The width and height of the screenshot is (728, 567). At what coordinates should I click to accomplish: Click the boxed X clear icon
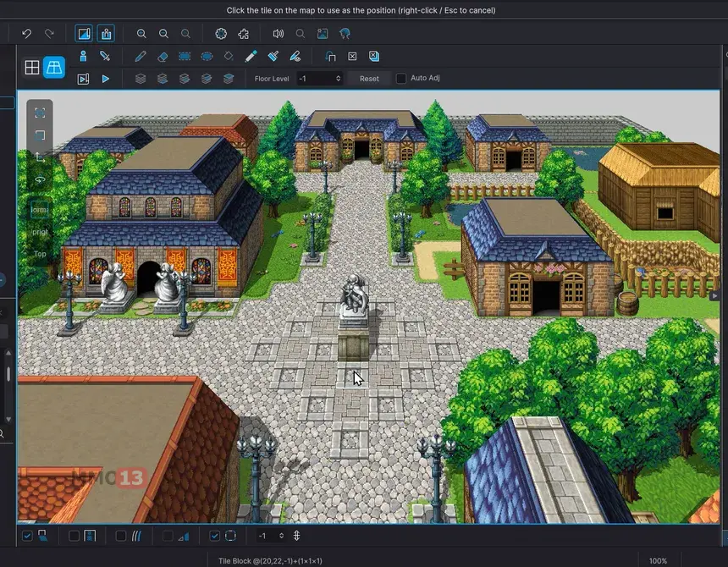click(352, 57)
